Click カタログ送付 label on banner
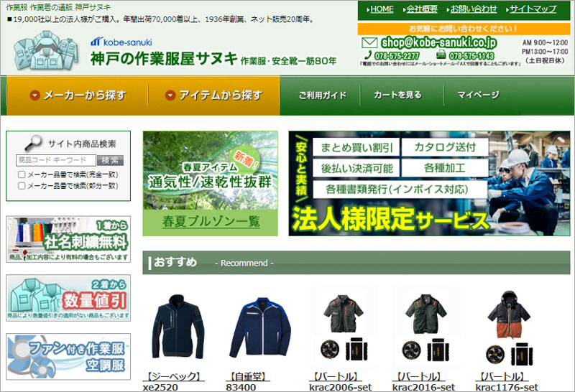575x392 pixels. pos(445,147)
